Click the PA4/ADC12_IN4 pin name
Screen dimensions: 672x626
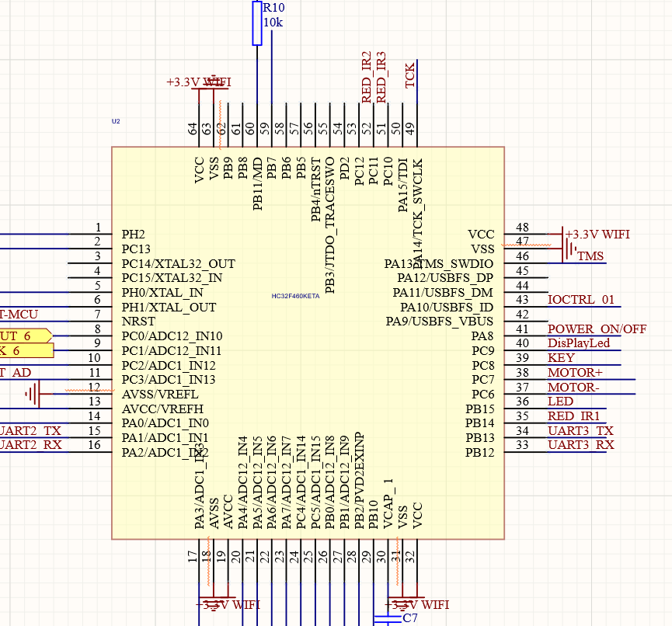242,482
